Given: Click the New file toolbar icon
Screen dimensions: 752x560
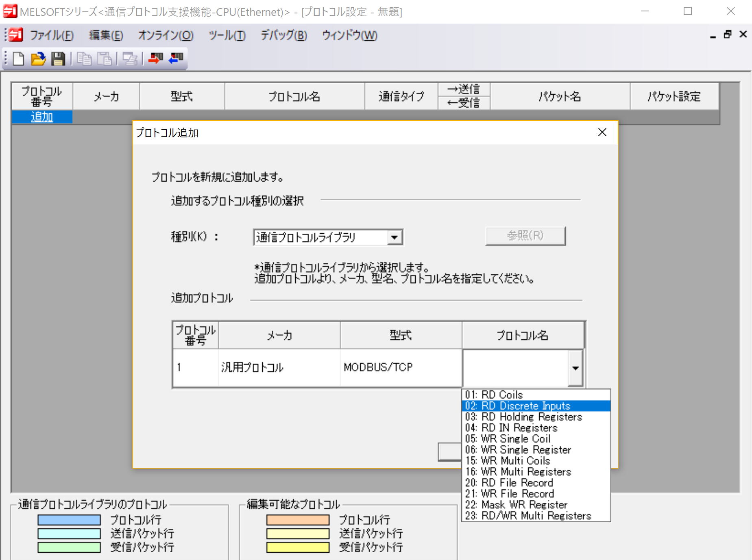Looking at the screenshot, I should (19, 59).
